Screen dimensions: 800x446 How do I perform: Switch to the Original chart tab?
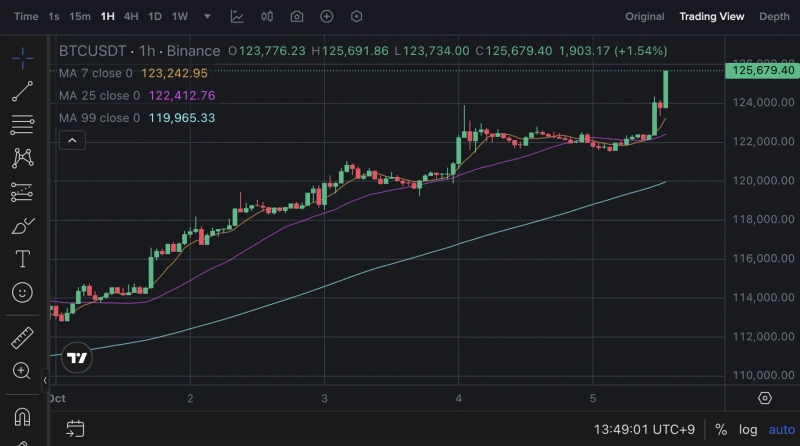tap(644, 17)
